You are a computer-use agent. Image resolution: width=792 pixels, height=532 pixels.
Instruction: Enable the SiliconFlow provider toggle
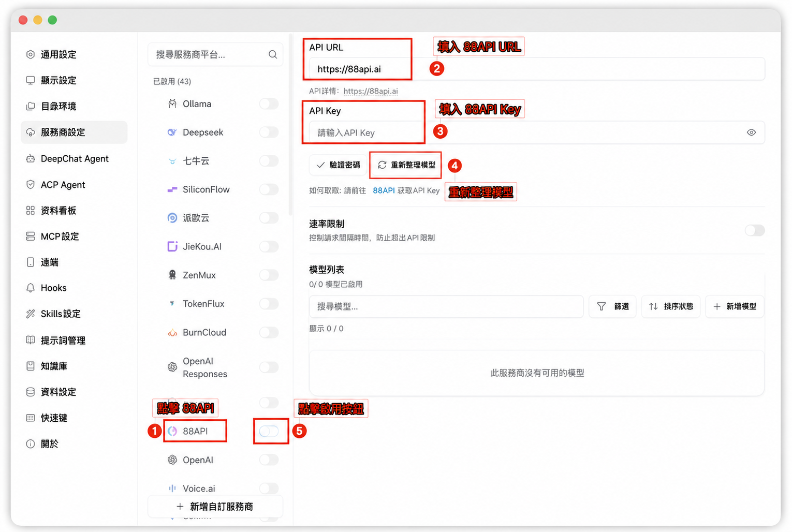click(x=269, y=189)
